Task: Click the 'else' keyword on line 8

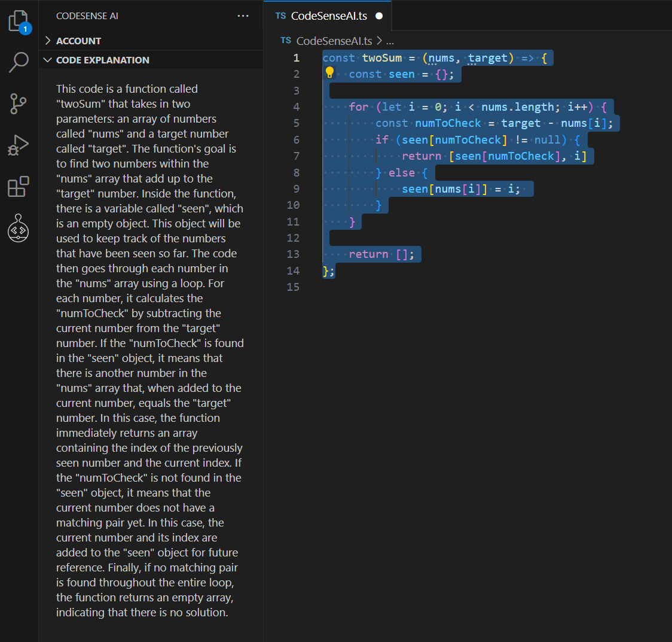Action: 402,173
